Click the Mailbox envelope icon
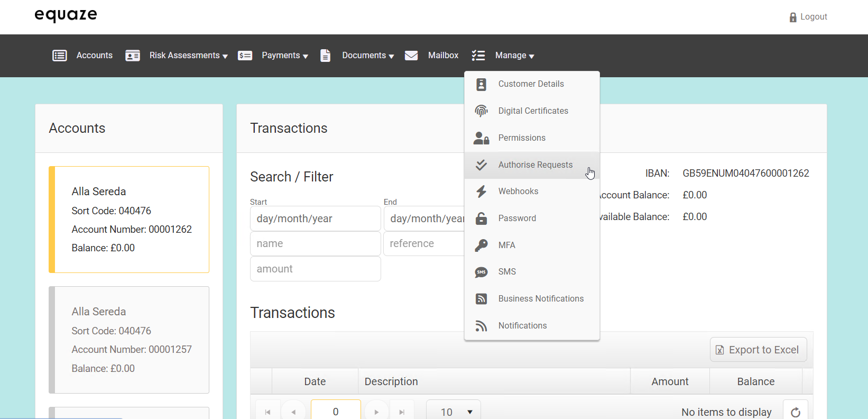The image size is (868, 419). coord(411,56)
